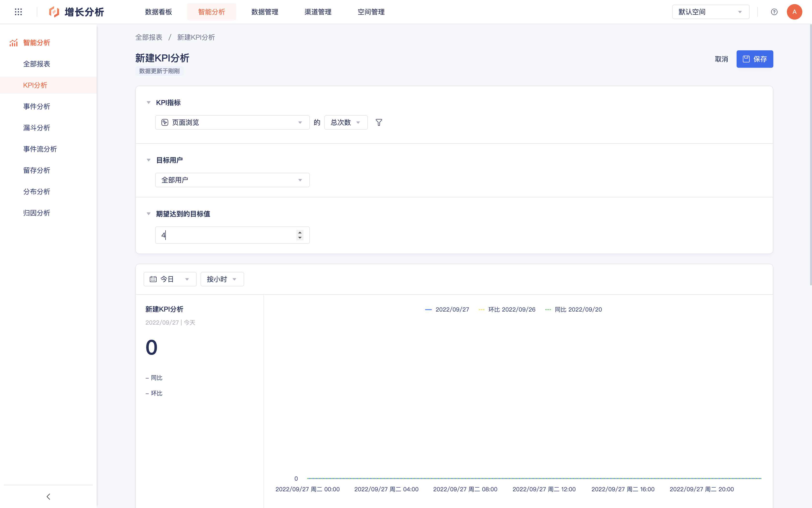Click x-axis label 2022/09/27 周二 12:00
The image size is (812, 508).
(x=544, y=490)
